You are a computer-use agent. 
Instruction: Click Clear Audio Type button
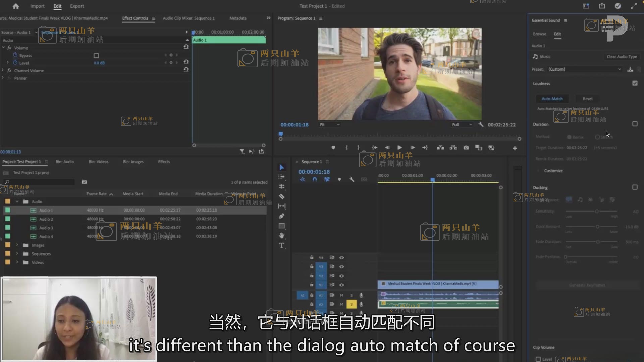(x=622, y=57)
